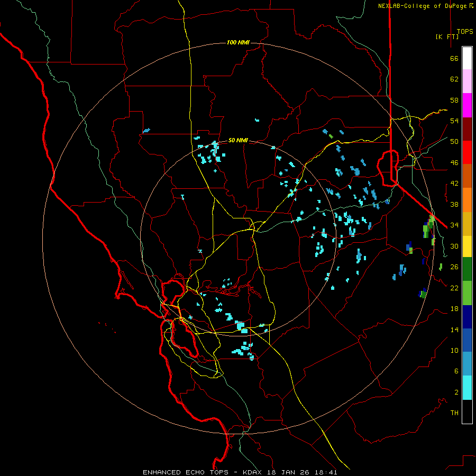
Task: Select the "14" legend value
Action: [454, 329]
